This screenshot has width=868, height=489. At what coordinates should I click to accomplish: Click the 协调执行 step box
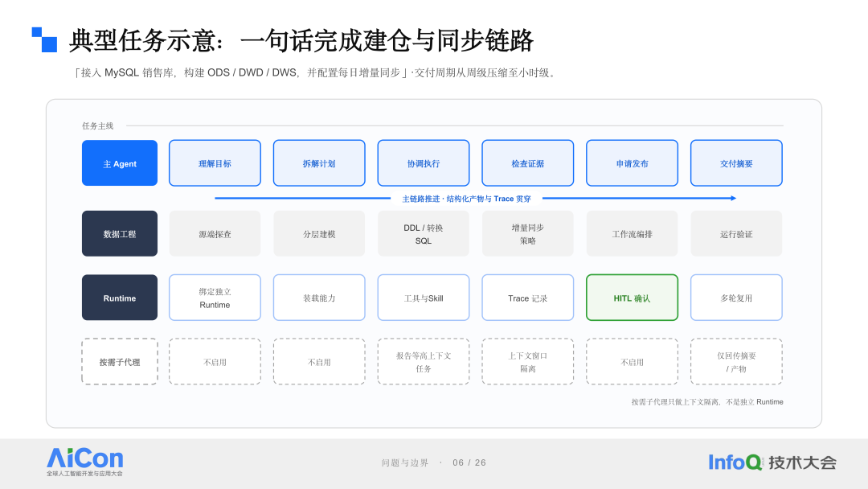click(x=424, y=162)
